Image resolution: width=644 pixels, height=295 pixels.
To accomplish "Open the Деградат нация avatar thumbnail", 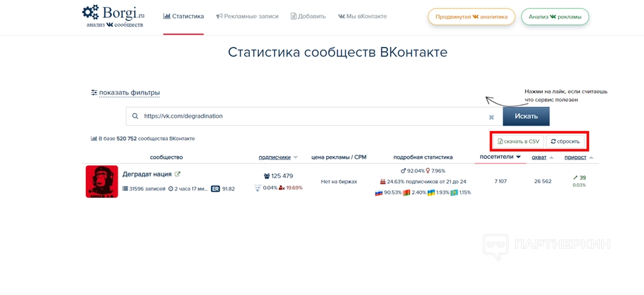I will (x=102, y=182).
